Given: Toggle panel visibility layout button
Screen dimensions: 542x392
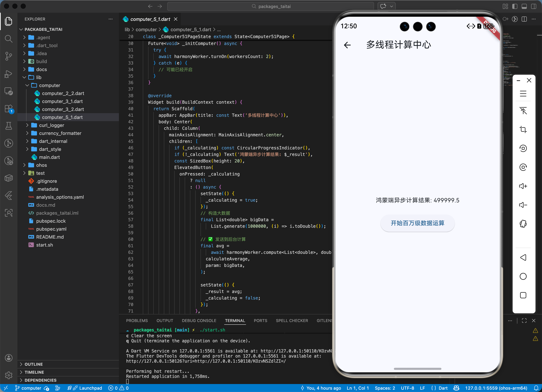Looking at the screenshot, I should pyautogui.click(x=524, y=6).
